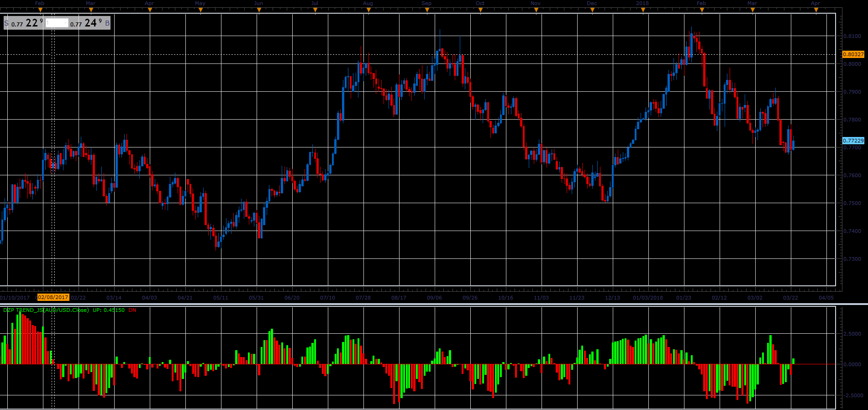Click the orange 2018 year timeline marker

(x=643, y=10)
